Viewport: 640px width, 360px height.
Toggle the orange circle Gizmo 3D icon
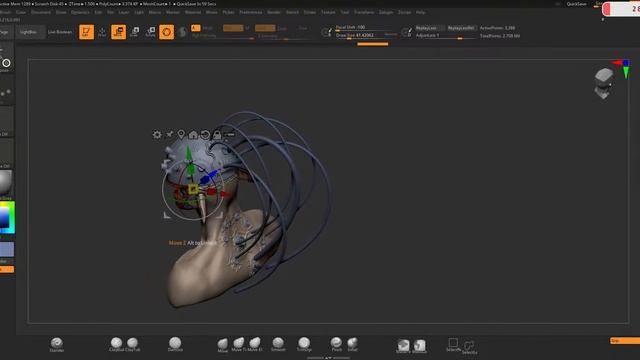click(x=167, y=32)
